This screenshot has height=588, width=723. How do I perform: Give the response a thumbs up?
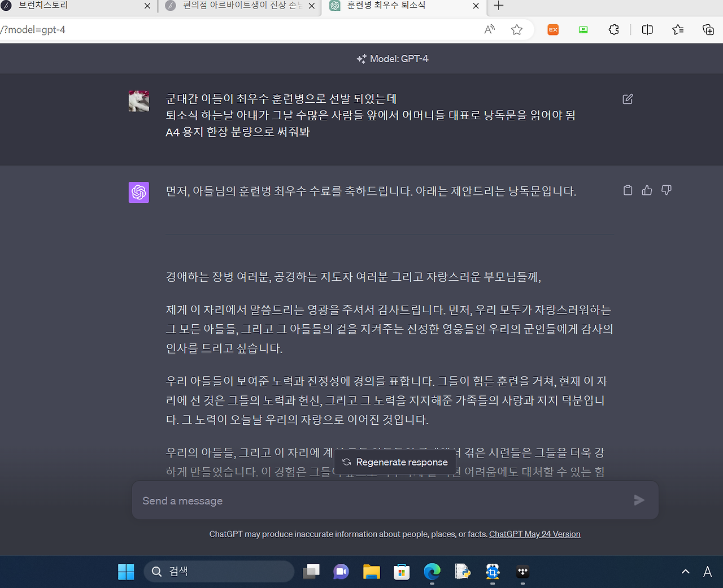[647, 190]
